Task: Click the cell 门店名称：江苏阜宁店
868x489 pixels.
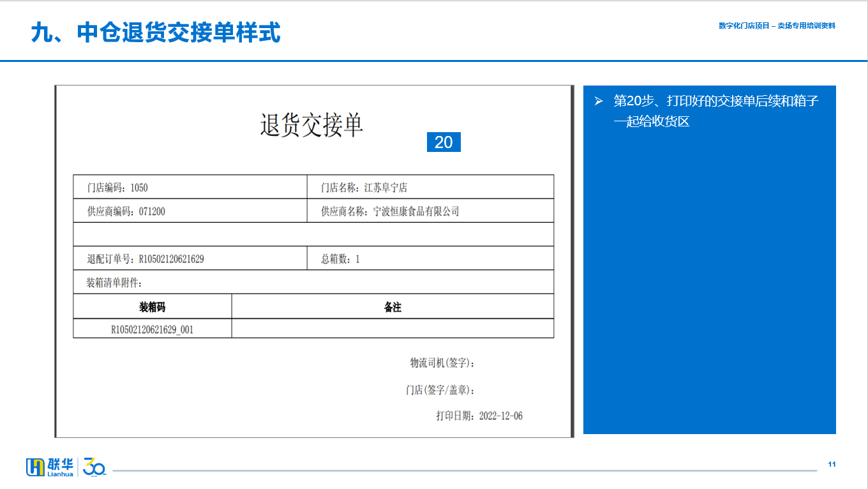Action: pyautogui.click(x=431, y=187)
